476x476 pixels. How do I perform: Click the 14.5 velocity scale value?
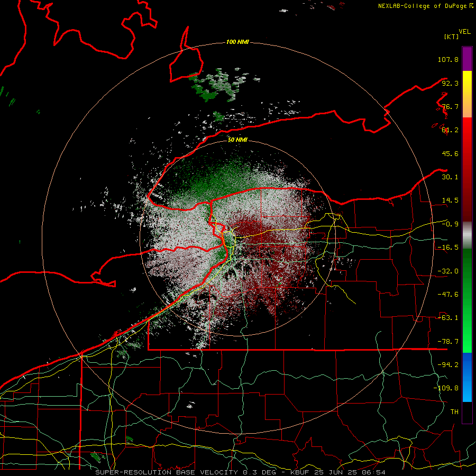[x=450, y=200]
